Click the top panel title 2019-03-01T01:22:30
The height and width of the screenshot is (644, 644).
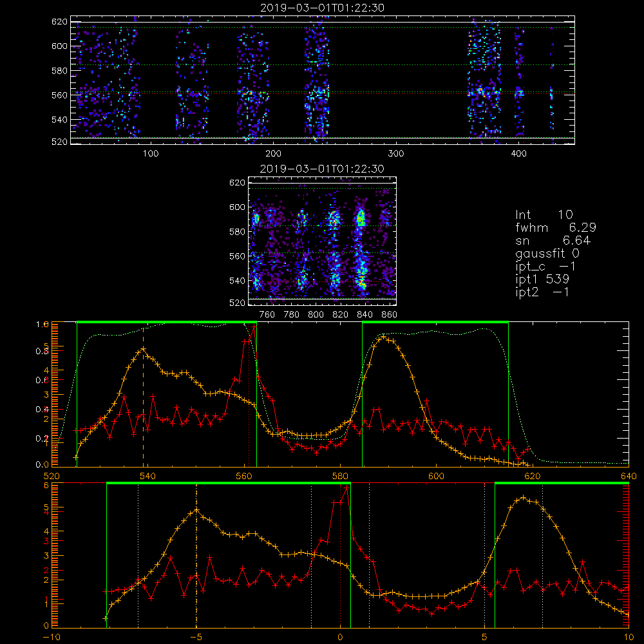pos(323,8)
